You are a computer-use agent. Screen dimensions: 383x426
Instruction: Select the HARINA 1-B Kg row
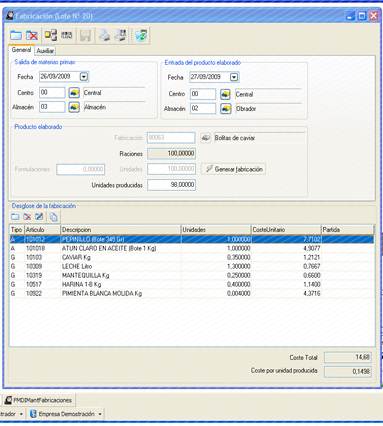pyautogui.click(x=192, y=284)
